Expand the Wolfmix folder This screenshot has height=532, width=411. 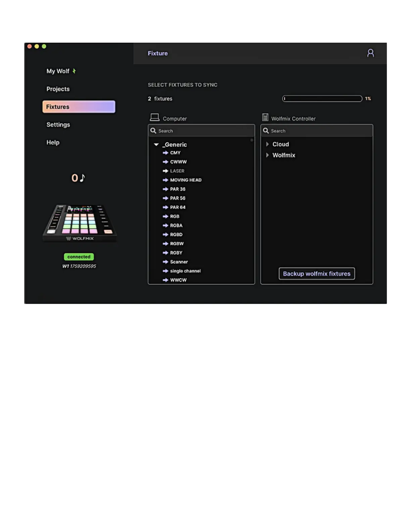[x=267, y=155]
